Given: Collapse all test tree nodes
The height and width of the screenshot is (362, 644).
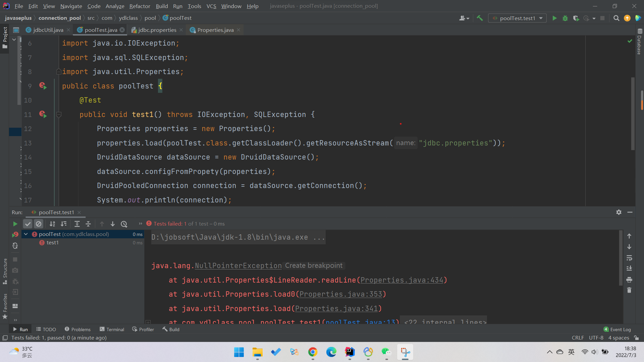Looking at the screenshot, I should (x=88, y=224).
